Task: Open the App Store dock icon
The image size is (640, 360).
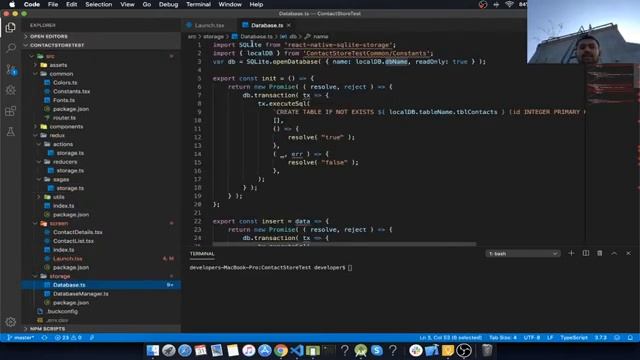Action: (264, 351)
